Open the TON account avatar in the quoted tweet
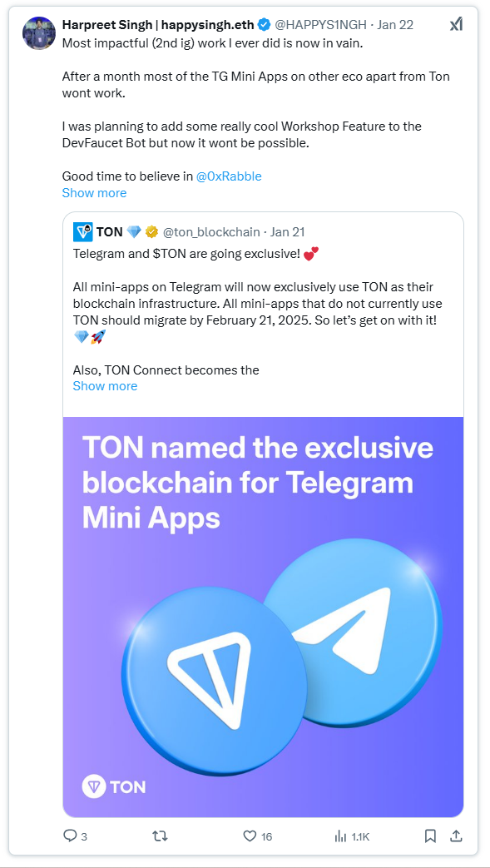 [82, 232]
